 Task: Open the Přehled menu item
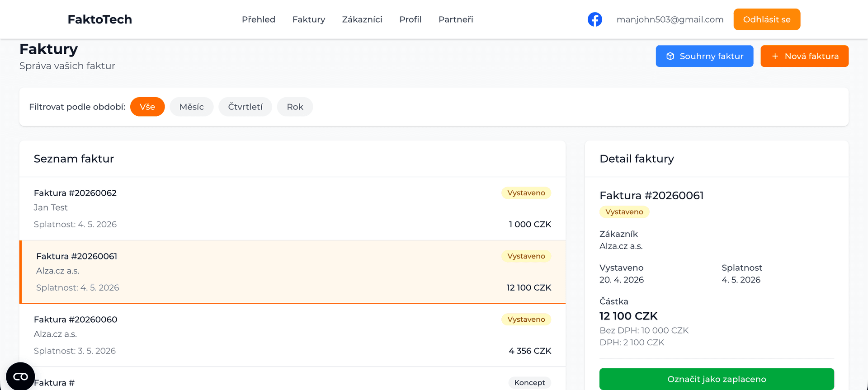tap(259, 19)
